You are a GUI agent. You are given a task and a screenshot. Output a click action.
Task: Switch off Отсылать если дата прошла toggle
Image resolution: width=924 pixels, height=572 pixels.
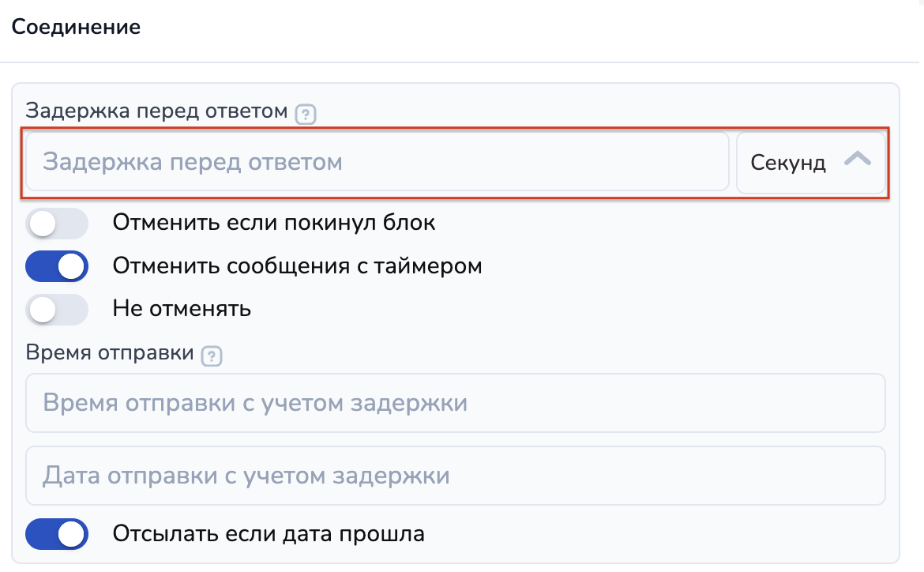56,534
